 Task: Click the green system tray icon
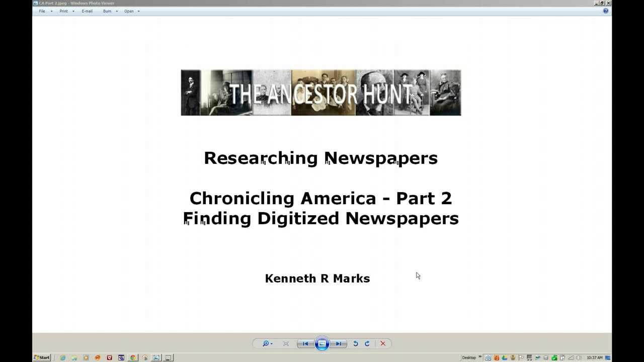(x=554, y=357)
